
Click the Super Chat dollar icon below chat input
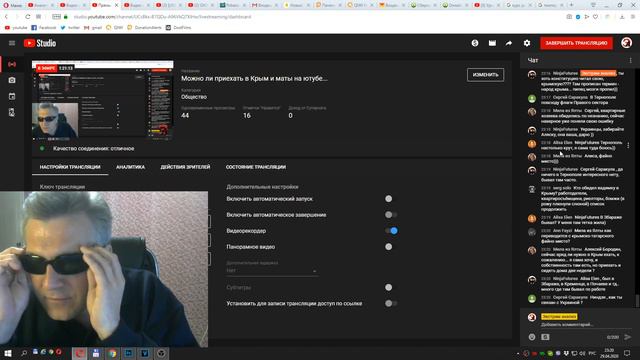545,337
